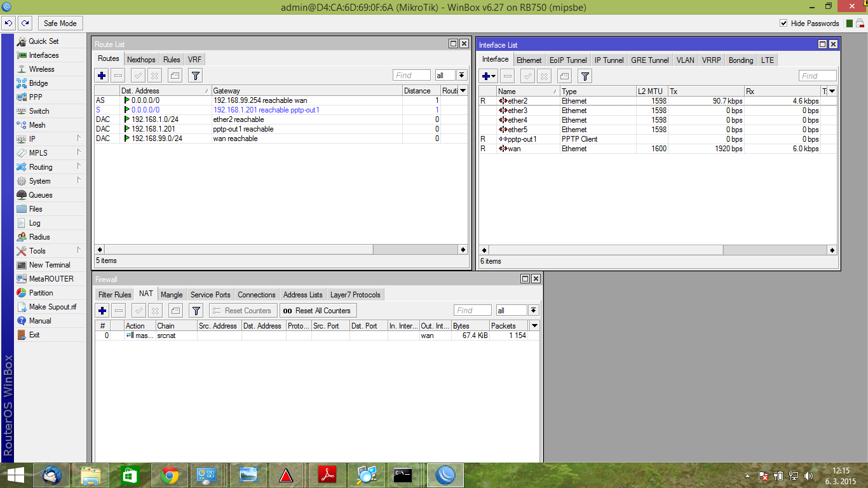Open the filter funnel in Route List
Screen dimensions: 868x488
[x=196, y=76]
